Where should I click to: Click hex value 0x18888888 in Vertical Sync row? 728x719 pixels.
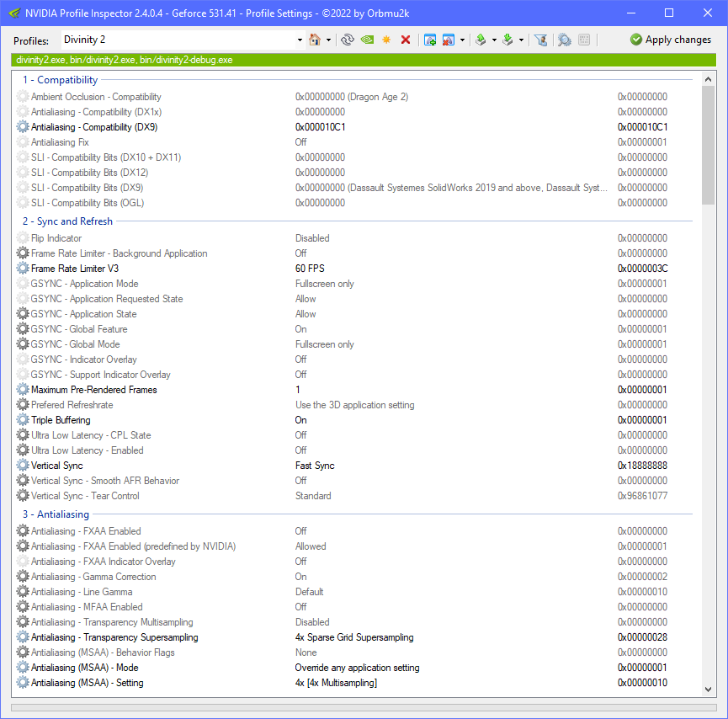point(642,466)
